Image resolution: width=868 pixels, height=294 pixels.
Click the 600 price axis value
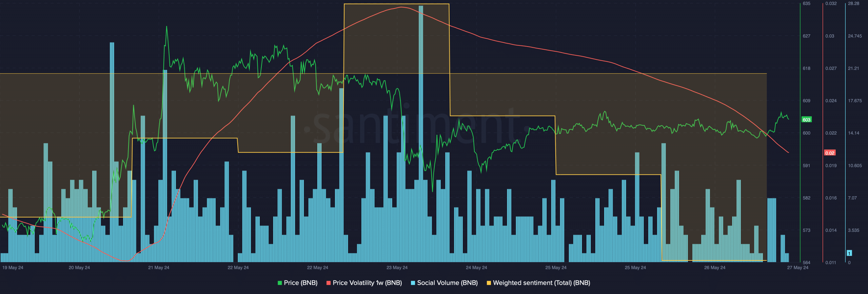[807, 133]
